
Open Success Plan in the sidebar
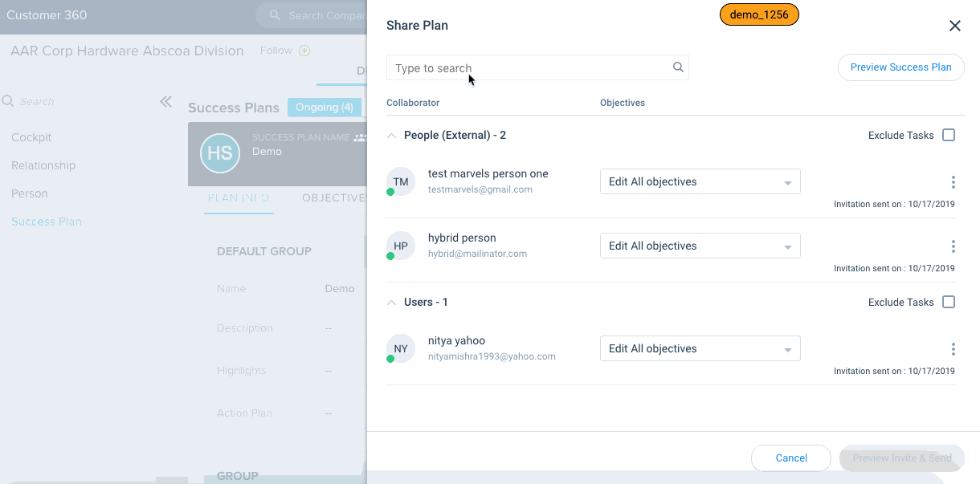click(x=47, y=222)
